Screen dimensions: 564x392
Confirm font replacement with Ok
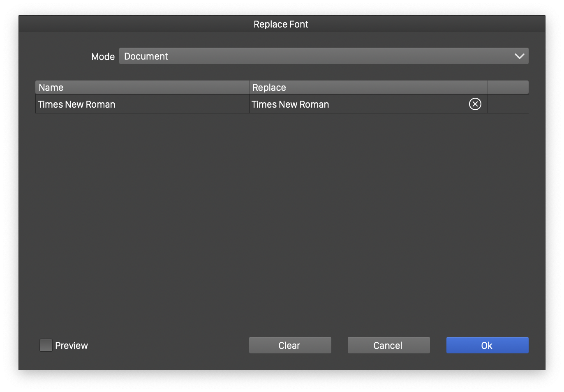click(487, 345)
